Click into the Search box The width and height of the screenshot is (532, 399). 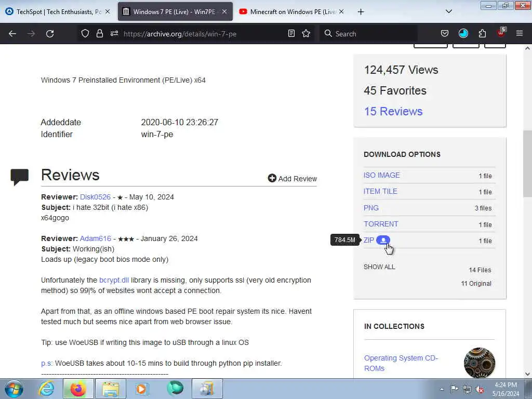(368, 34)
